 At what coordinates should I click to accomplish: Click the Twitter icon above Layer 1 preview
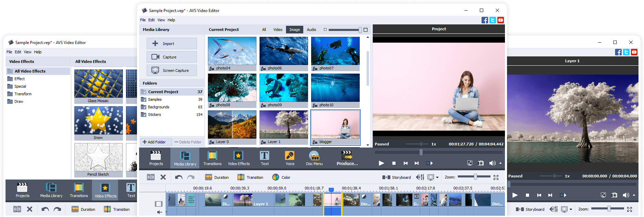(x=626, y=52)
